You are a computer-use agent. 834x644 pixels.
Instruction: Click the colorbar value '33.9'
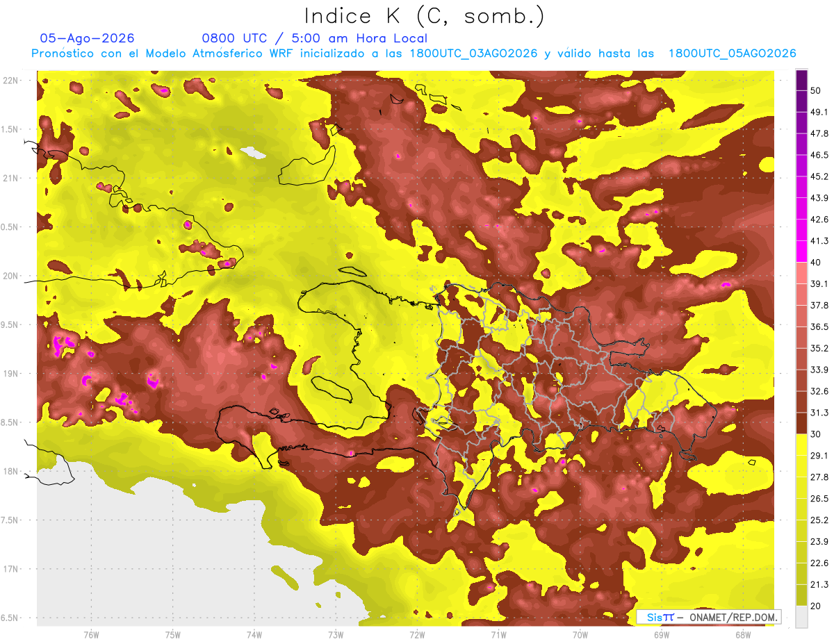tap(819, 370)
